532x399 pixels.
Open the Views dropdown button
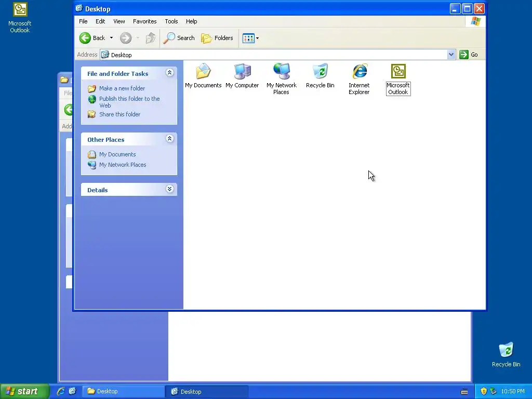point(251,38)
